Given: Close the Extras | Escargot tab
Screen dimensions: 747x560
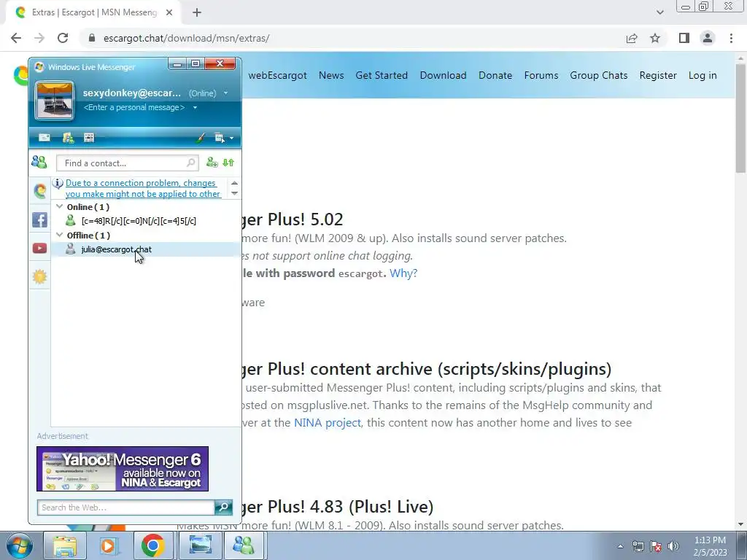Looking at the screenshot, I should 169,13.
